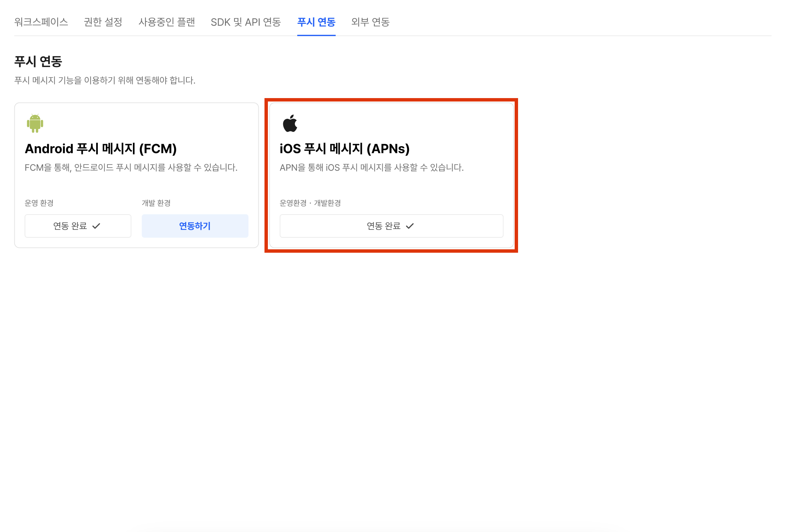Open the 워크스페이스 tab

[x=41, y=22]
